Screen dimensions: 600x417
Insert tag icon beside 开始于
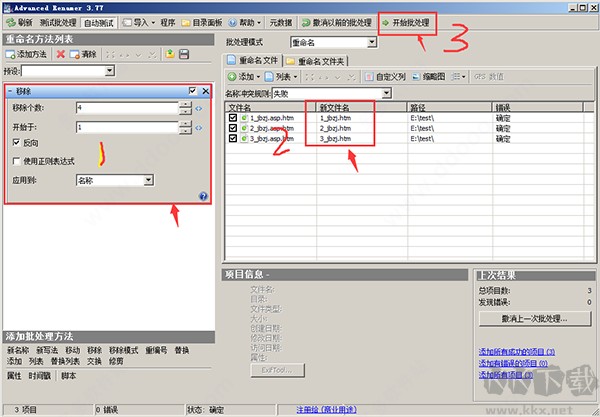pyautogui.click(x=199, y=128)
